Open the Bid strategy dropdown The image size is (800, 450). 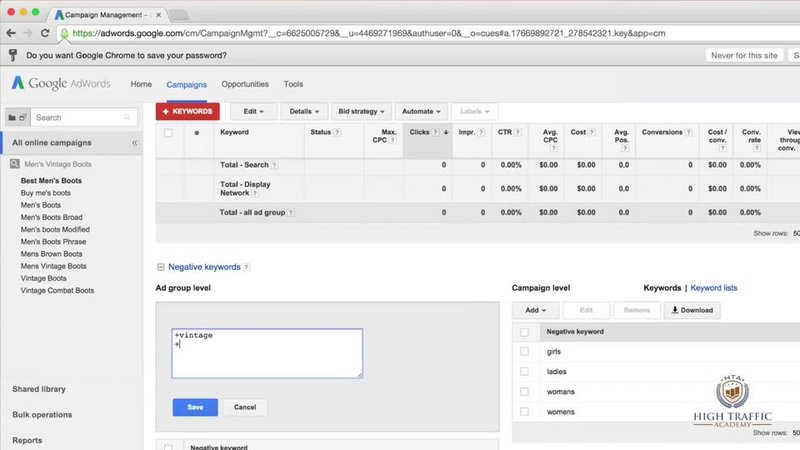[x=361, y=111]
